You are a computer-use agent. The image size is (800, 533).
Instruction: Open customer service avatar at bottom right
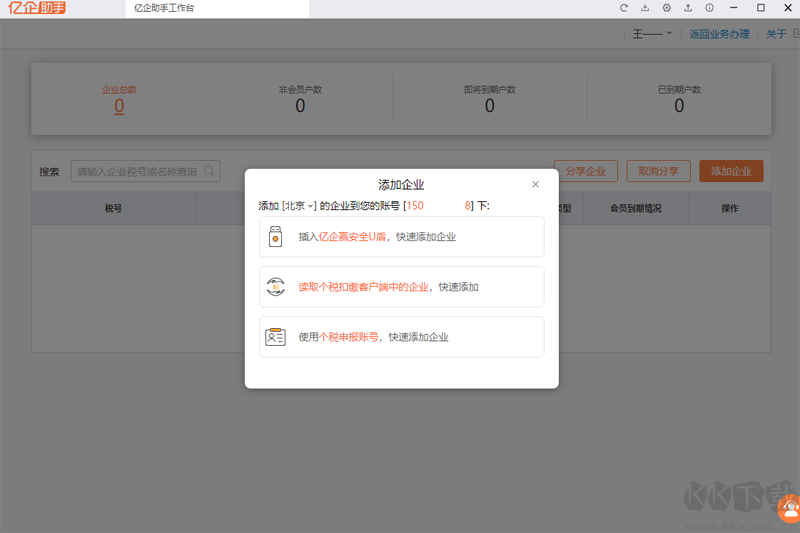pos(789,509)
